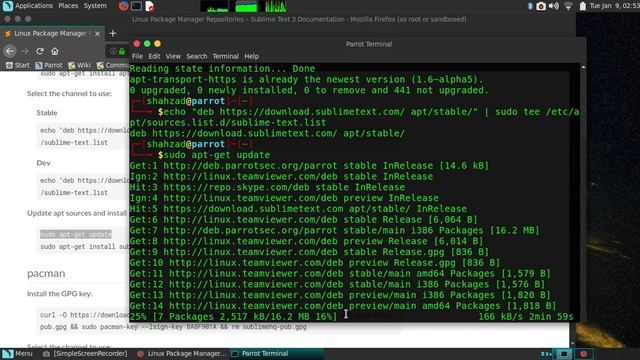640x360 pixels.
Task: Open a new tab in Firefox
Action: click(x=113, y=33)
